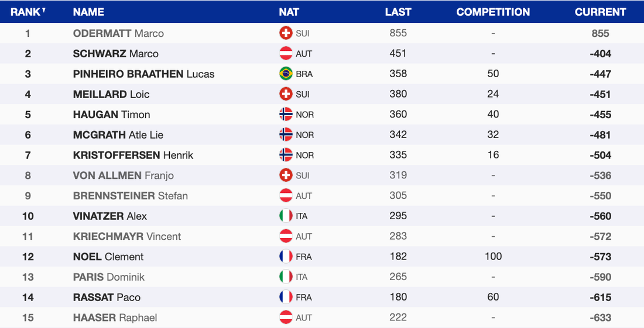The width and height of the screenshot is (644, 328).
Task: Click the Norway flag next to Haugan Timon
Action: (286, 115)
